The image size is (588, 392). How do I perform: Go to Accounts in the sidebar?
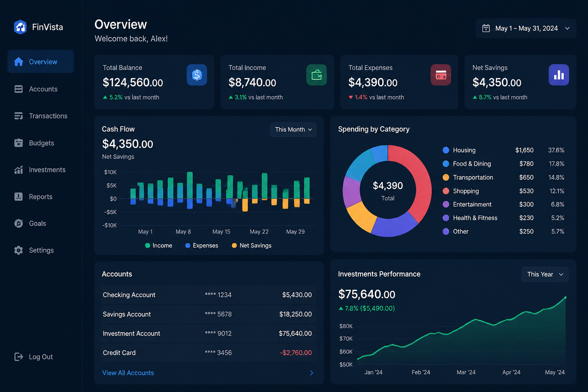pos(41,89)
